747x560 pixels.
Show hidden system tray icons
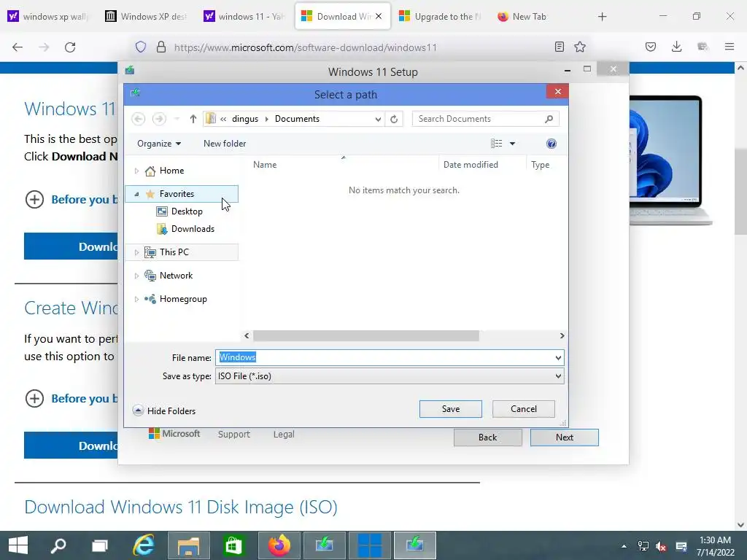point(624,546)
